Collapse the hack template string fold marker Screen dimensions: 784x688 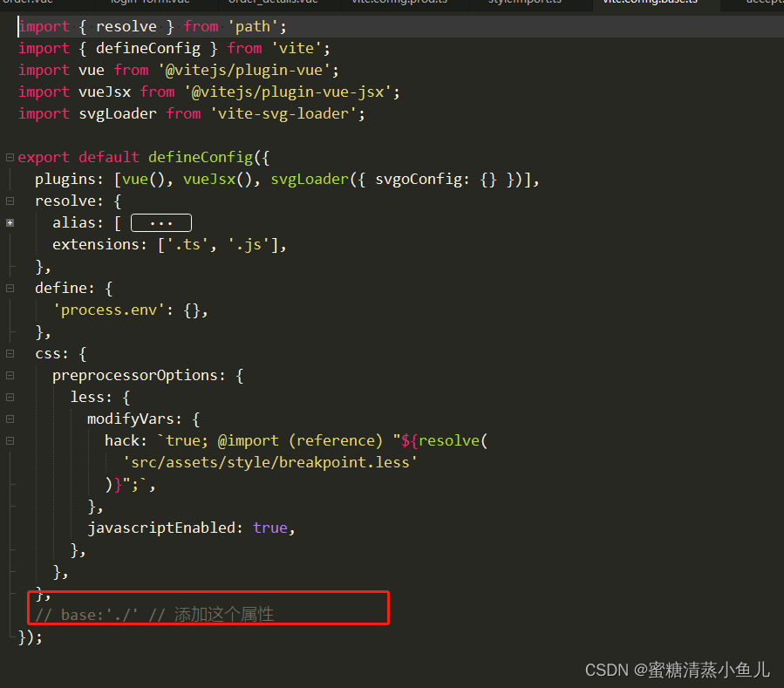pos(9,440)
